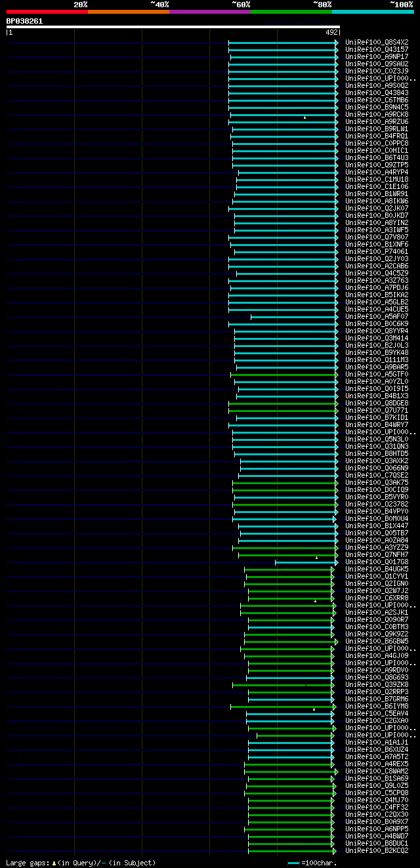Click the UniRef100_B1WR91 label

[377, 194]
